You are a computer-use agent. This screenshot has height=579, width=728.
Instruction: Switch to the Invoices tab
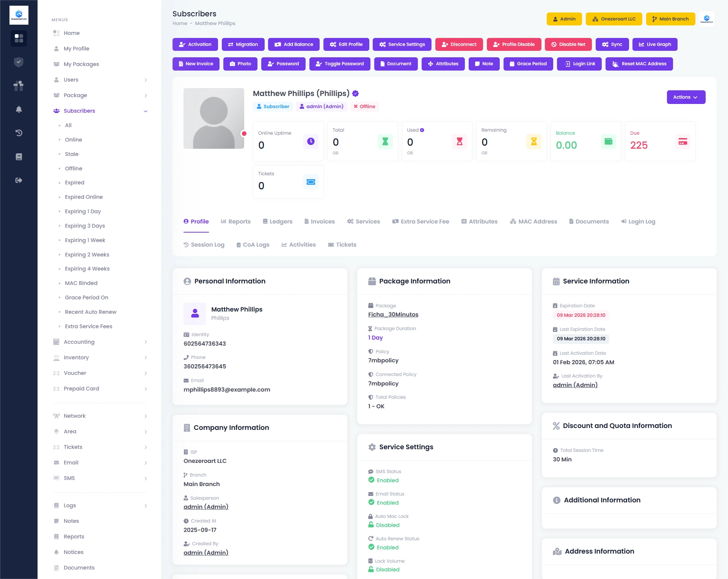[319, 222]
